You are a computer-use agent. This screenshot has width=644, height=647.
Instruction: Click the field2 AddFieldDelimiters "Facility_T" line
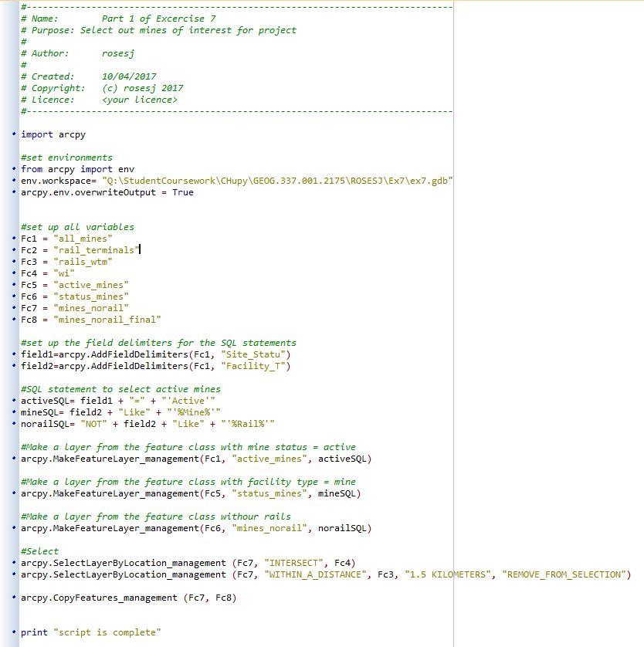(x=155, y=366)
